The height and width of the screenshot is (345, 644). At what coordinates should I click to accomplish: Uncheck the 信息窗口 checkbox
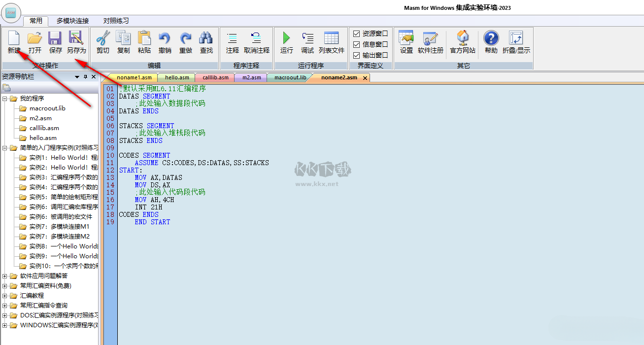point(357,44)
